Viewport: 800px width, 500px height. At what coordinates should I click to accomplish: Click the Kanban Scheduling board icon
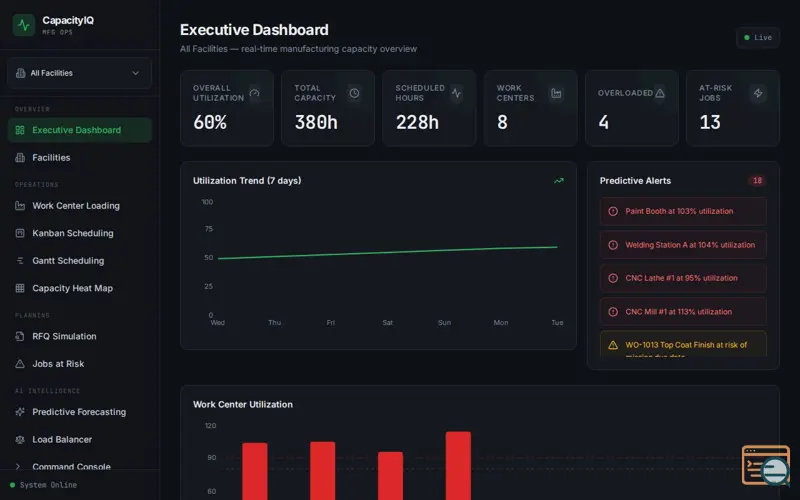20,233
